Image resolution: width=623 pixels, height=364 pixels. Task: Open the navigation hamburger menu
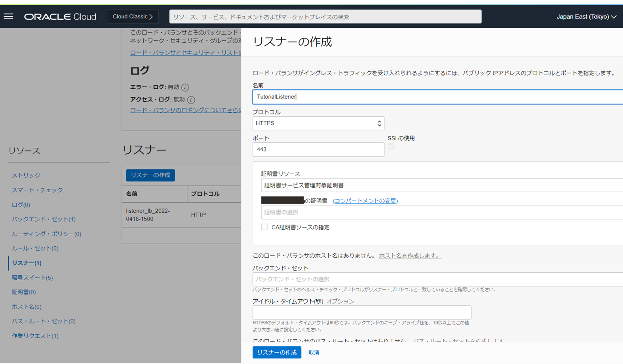click(8, 16)
